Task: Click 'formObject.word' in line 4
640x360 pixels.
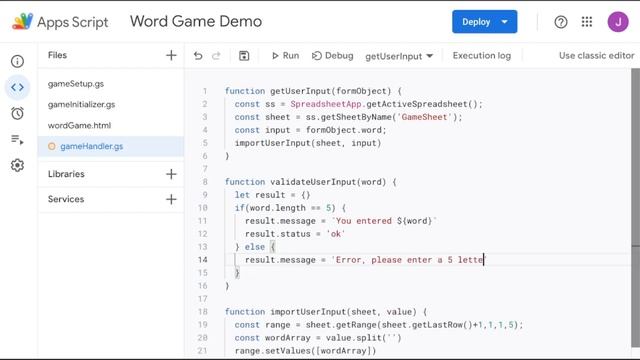Action: pyautogui.click(x=344, y=130)
